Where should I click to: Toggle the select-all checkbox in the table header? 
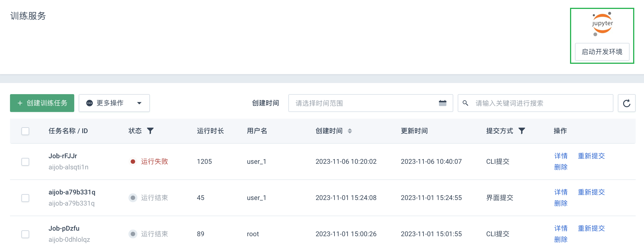25,131
